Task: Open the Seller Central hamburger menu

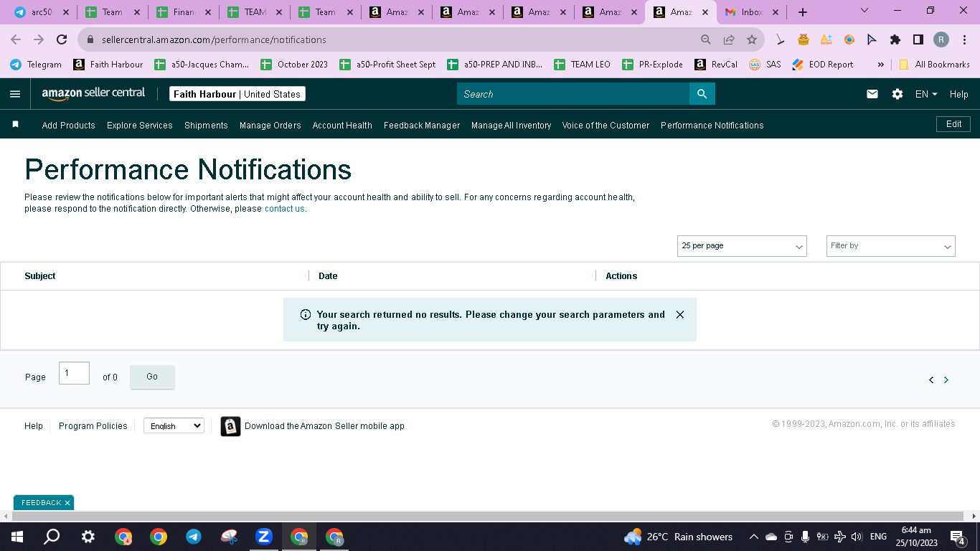Action: click(x=15, y=94)
